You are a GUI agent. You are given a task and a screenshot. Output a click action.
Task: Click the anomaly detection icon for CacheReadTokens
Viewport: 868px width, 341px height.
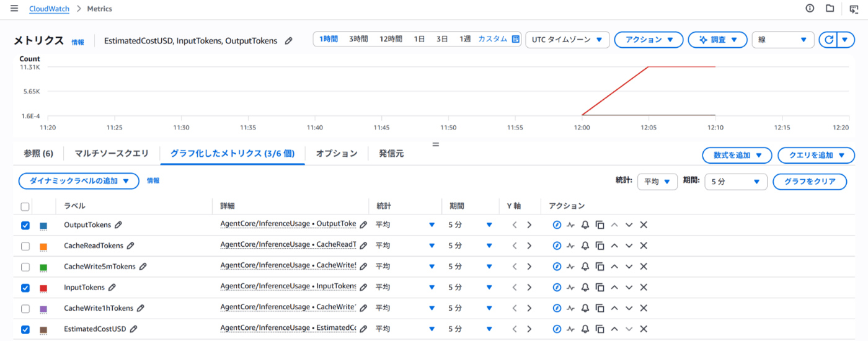point(571,246)
